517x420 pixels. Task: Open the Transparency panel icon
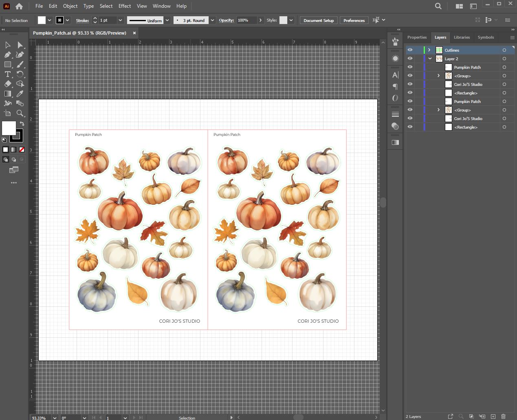pos(395,126)
